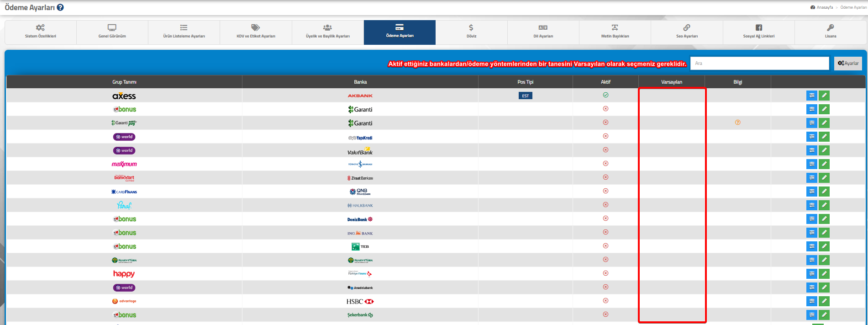Edit the Garanti pay row with pencil

point(824,123)
